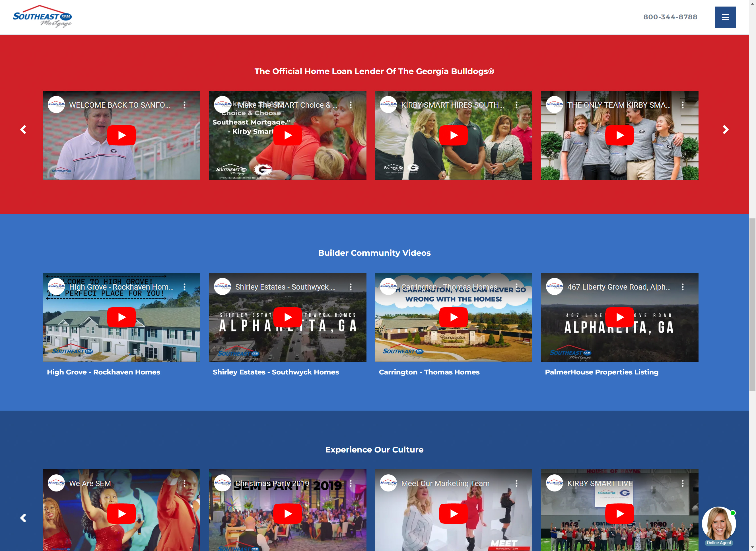Open PalmerHouse Properties Listing caption link
The width and height of the screenshot is (756, 551).
click(601, 372)
